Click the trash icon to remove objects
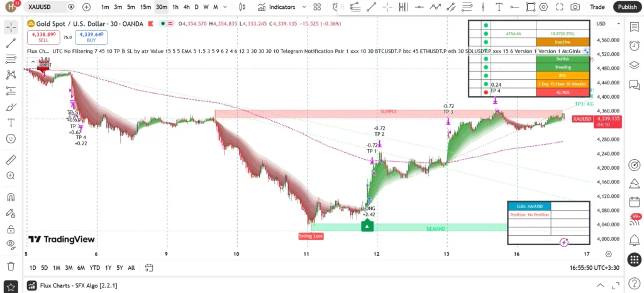Image resolution: width=644 pixels, height=293 pixels. (11, 266)
